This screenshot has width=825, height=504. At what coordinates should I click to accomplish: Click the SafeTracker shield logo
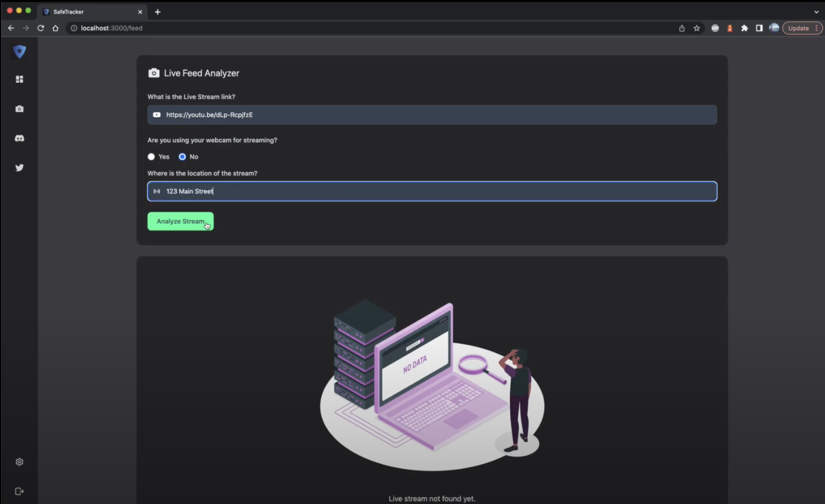(19, 52)
